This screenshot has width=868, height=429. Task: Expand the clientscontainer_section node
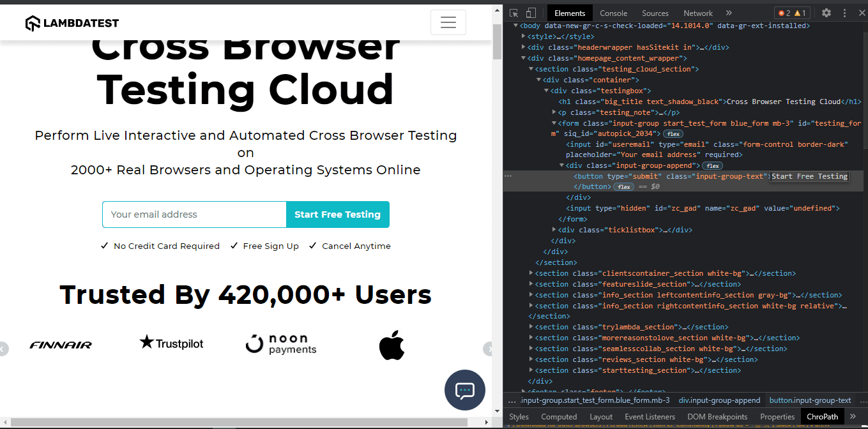pyautogui.click(x=531, y=273)
